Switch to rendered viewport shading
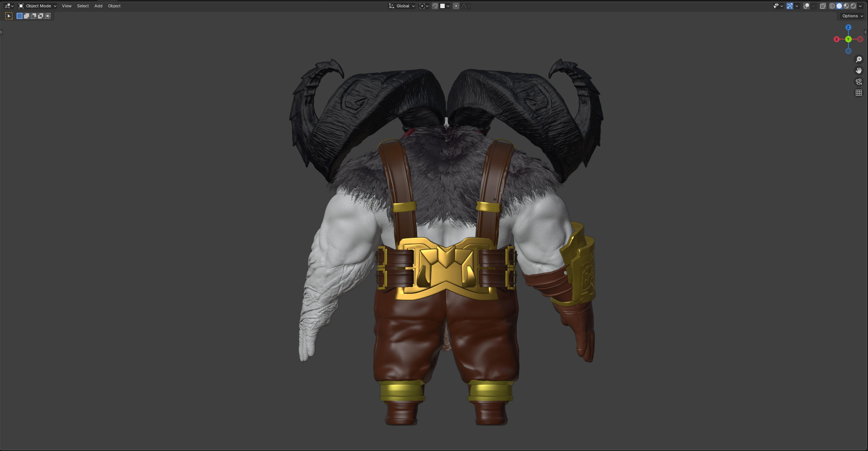 pyautogui.click(x=853, y=6)
